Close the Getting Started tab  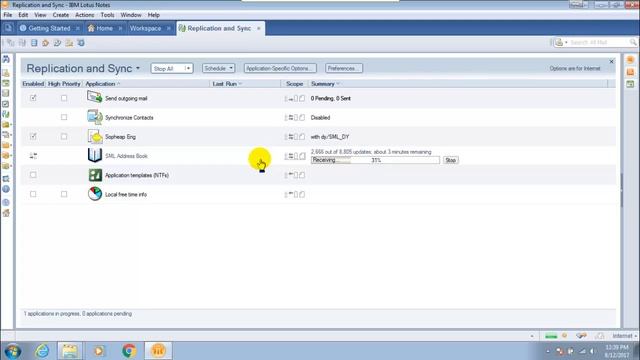click(x=78, y=28)
